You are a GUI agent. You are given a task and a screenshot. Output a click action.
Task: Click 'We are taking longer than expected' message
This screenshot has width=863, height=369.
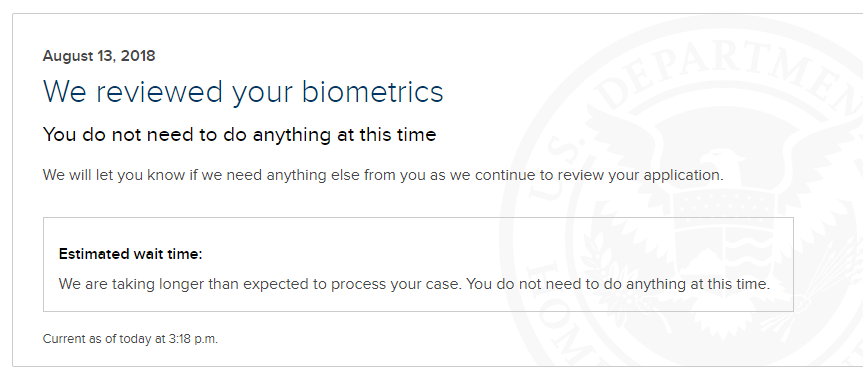(414, 284)
